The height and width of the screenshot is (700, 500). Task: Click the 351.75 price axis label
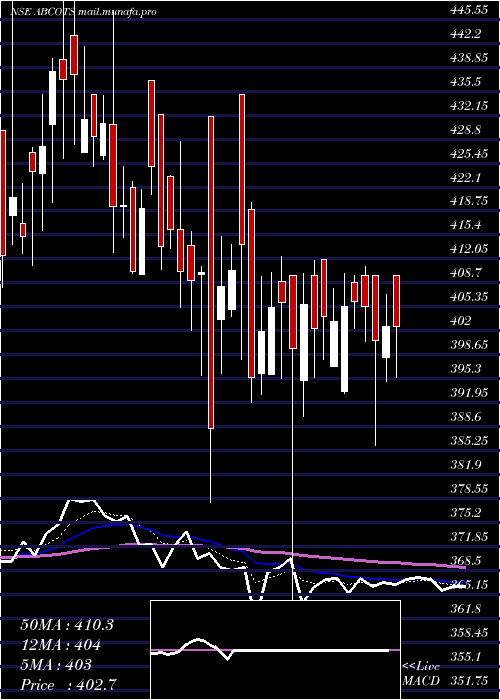click(x=469, y=681)
